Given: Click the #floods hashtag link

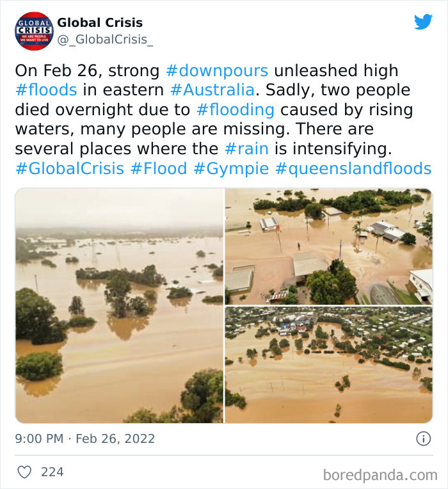Looking at the screenshot, I should pyautogui.click(x=46, y=90).
